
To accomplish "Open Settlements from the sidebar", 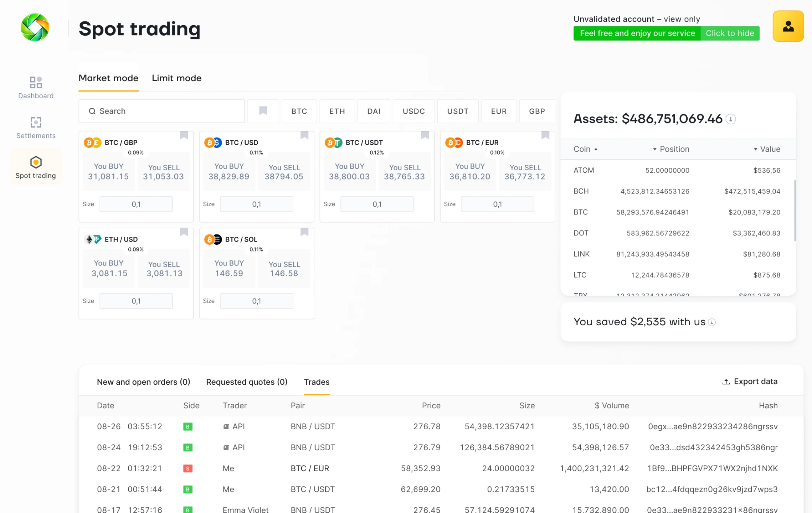I will click(x=36, y=123).
